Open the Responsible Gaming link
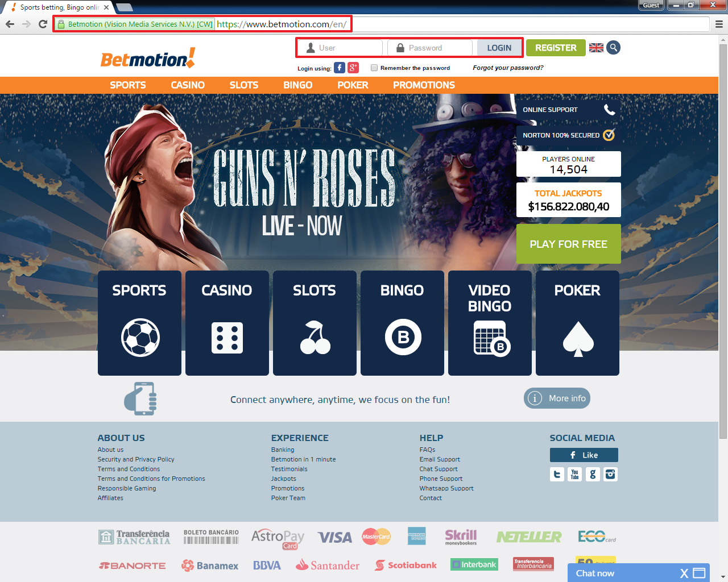The height and width of the screenshot is (582, 728). [x=127, y=488]
